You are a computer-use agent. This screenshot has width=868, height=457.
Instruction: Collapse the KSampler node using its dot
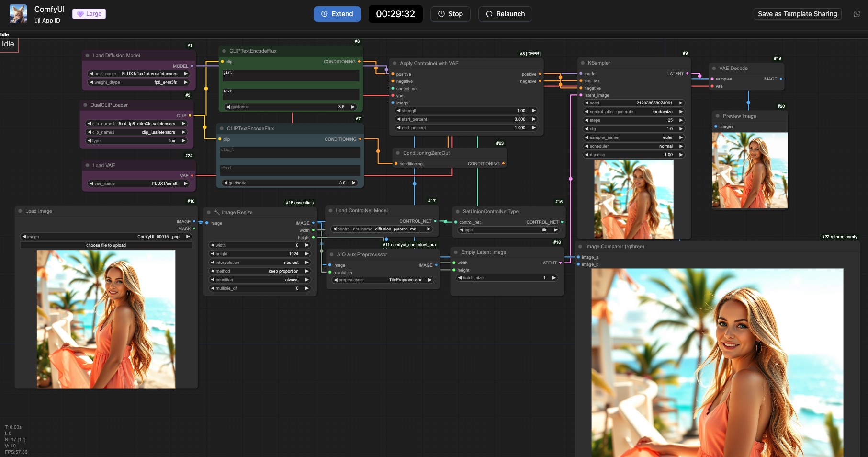tap(583, 63)
